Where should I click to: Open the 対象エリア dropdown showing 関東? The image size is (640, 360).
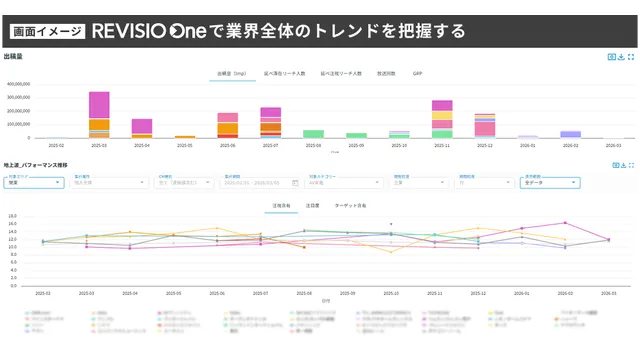(x=34, y=183)
